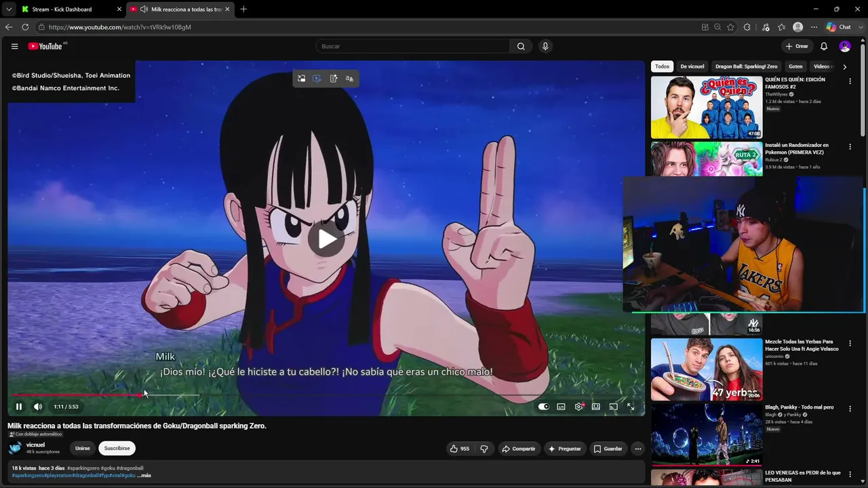The height and width of the screenshot is (488, 868).
Task: Expand the description with ...más
Action: (144, 475)
